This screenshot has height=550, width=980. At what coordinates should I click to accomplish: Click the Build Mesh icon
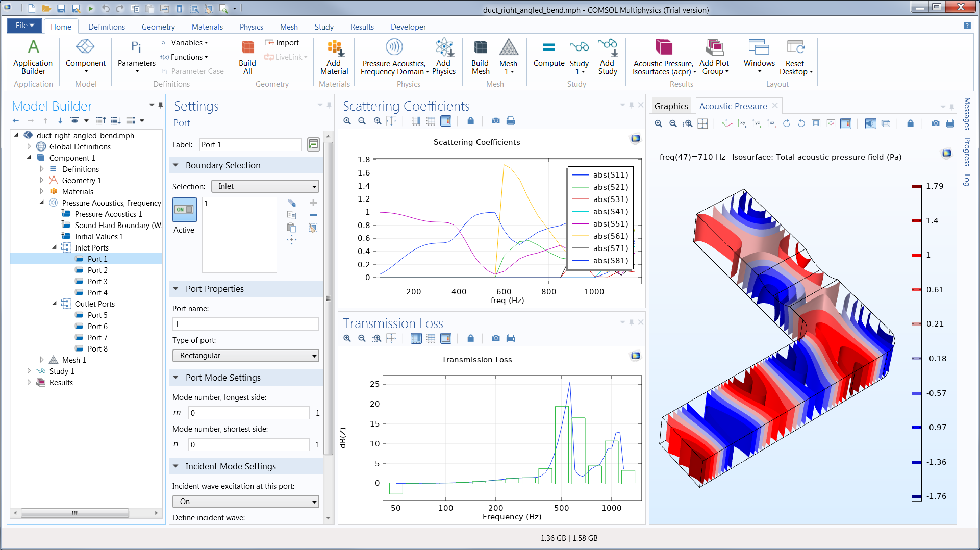pyautogui.click(x=480, y=57)
